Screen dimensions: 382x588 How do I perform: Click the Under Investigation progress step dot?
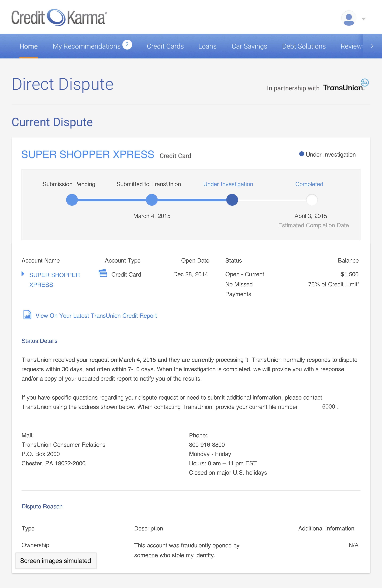tap(232, 200)
